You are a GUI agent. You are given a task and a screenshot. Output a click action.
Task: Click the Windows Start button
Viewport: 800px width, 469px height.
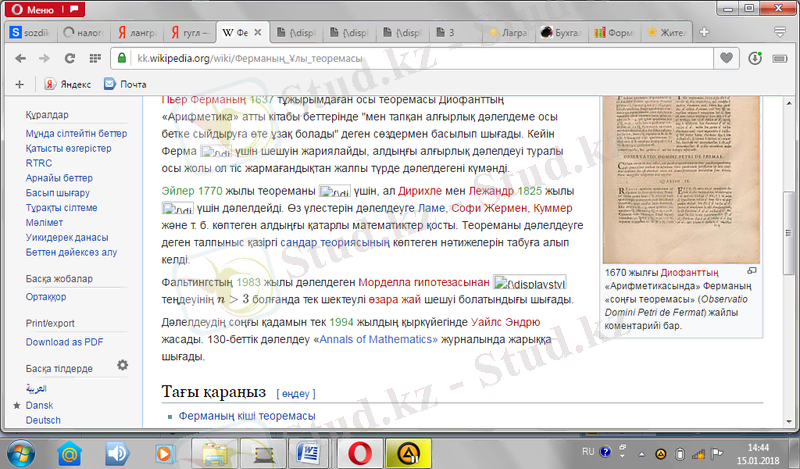22,453
